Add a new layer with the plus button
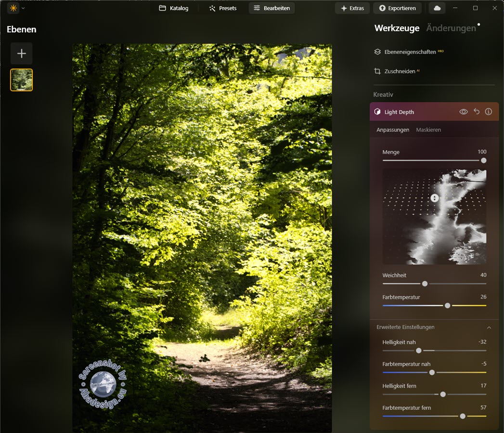Screen dimensions: 504x433 coord(21,53)
